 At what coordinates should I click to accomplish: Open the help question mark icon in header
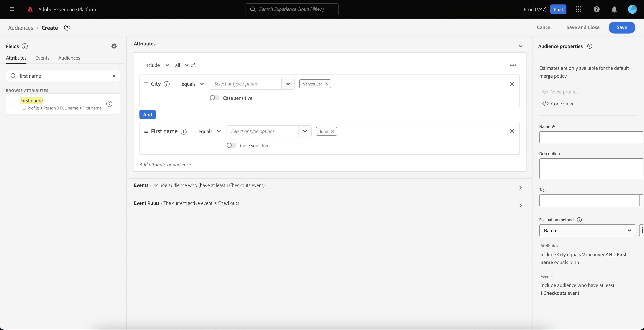tap(596, 9)
